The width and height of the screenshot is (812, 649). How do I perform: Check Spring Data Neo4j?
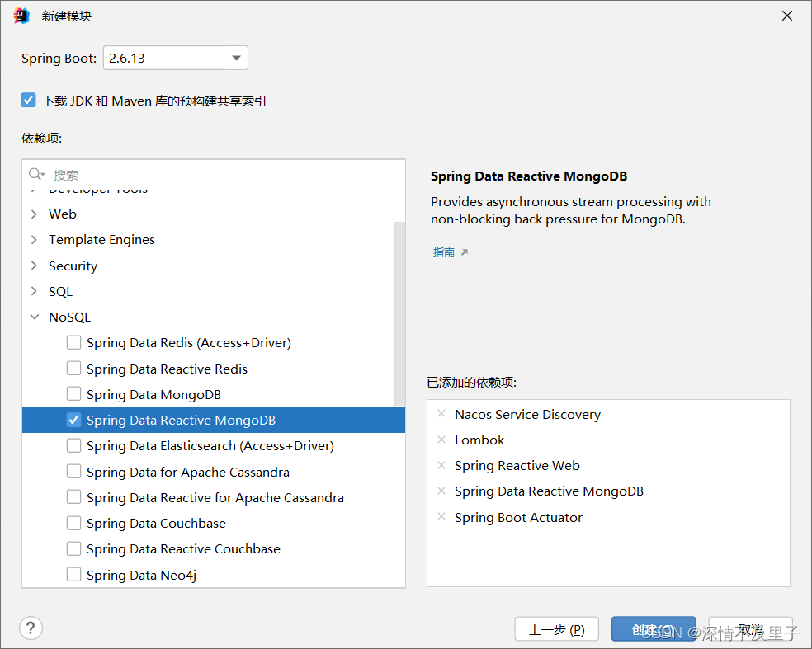pos(73,575)
